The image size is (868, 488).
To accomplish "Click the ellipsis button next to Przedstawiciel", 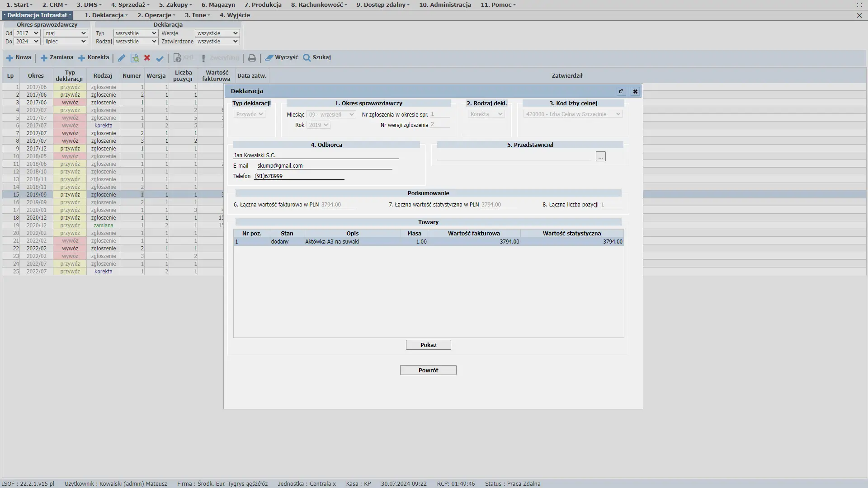I will pos(600,157).
